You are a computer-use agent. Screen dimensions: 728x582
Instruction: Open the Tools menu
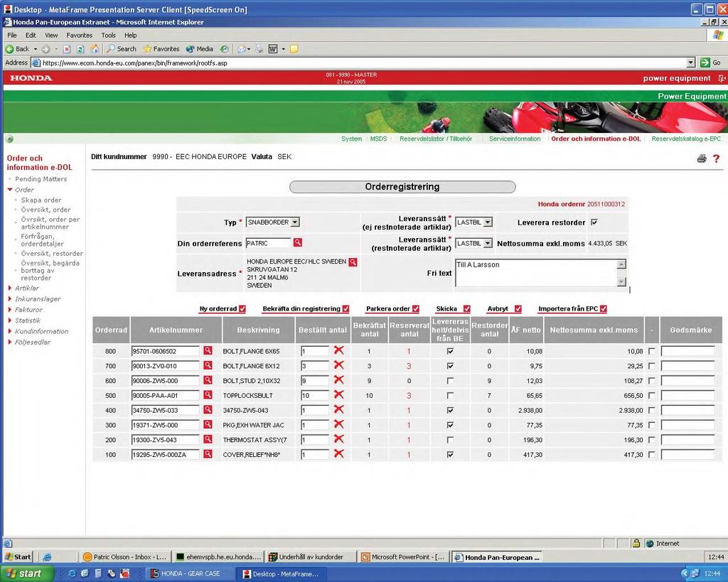pos(108,36)
